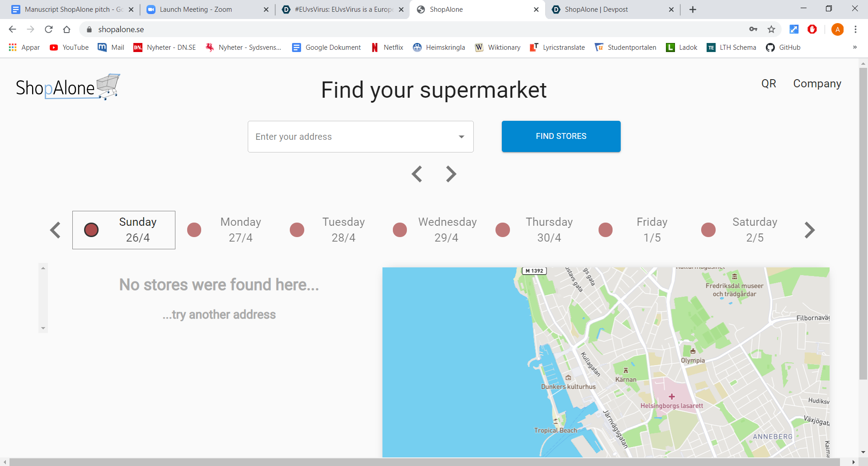Select Friday 1/5 in day picker
Viewport: 868px width, 466px height.
[638, 230]
